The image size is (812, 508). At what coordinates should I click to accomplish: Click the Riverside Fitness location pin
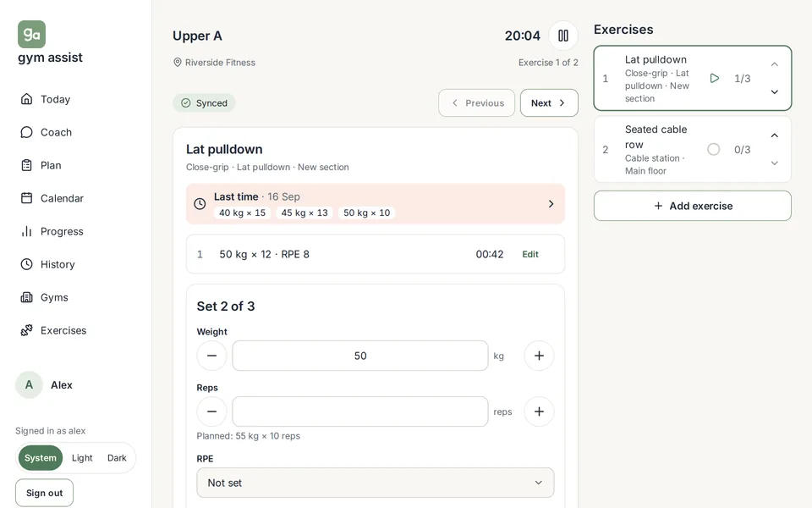pos(177,62)
